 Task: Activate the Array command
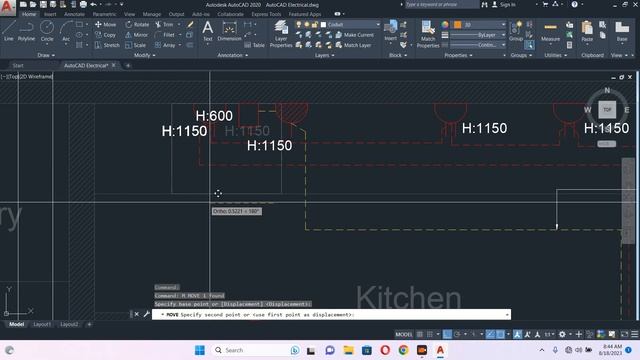pyautogui.click(x=165, y=45)
